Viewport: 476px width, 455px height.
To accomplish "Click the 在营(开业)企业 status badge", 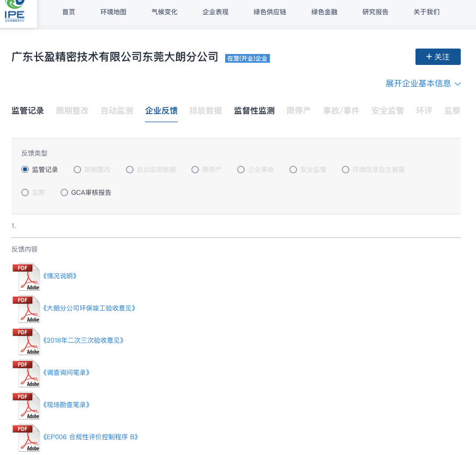I will [x=248, y=58].
